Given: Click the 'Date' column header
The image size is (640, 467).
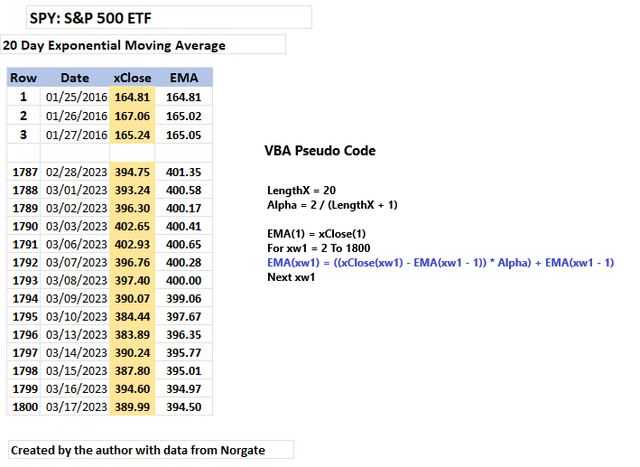Looking at the screenshot, I should [75, 78].
